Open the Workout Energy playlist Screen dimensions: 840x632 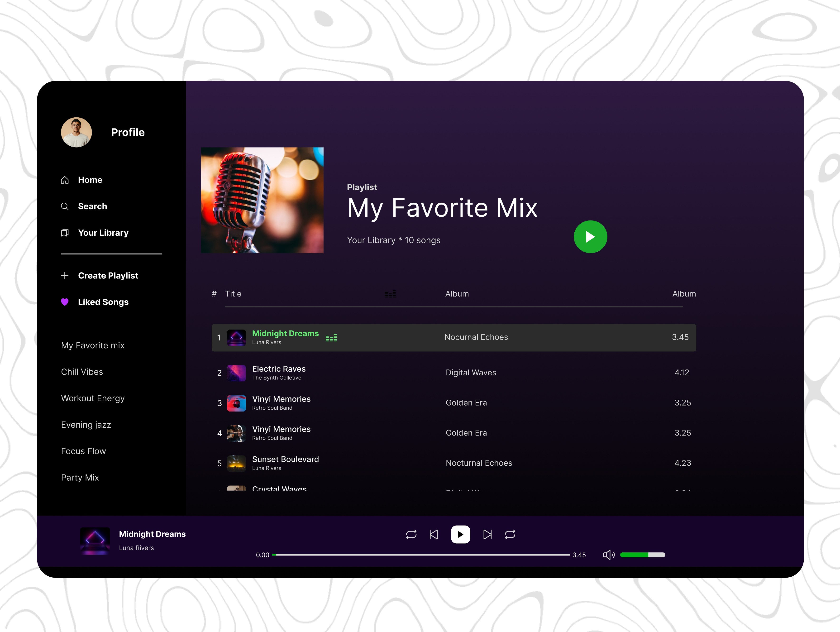coord(93,398)
